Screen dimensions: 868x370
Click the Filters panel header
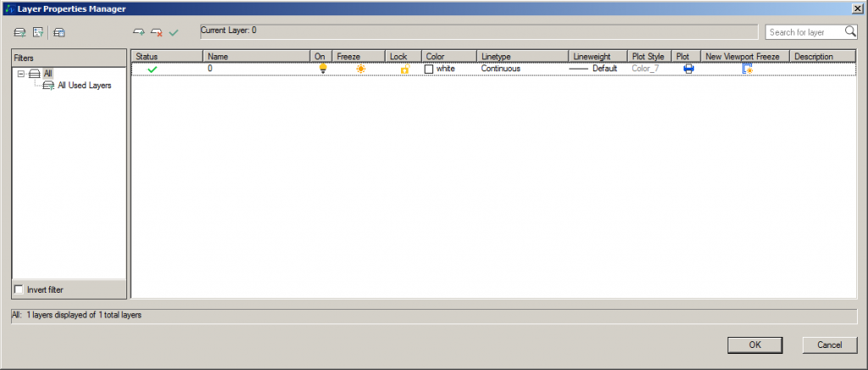coord(70,58)
